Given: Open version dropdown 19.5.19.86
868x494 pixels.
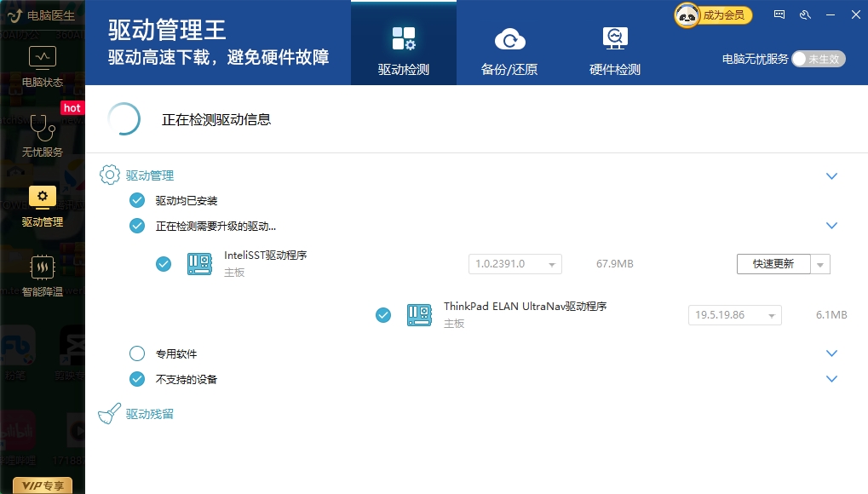Looking at the screenshot, I should (x=735, y=315).
